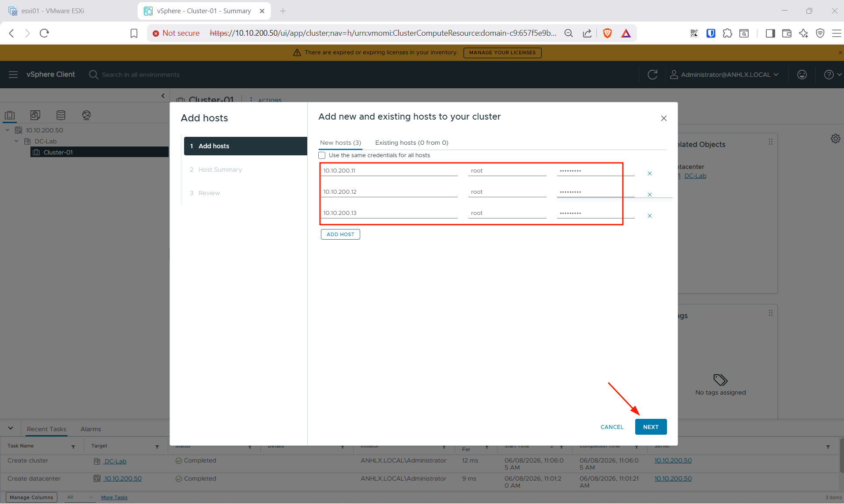The width and height of the screenshot is (844, 504).
Task: Click the Manage Columns button
Action: [x=31, y=497]
